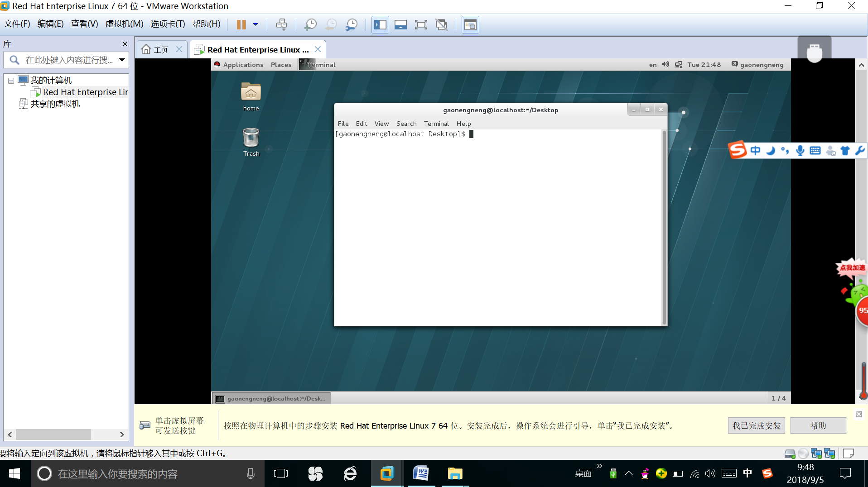Open the terminal File menu
This screenshot has height=487, width=868.
(x=343, y=124)
